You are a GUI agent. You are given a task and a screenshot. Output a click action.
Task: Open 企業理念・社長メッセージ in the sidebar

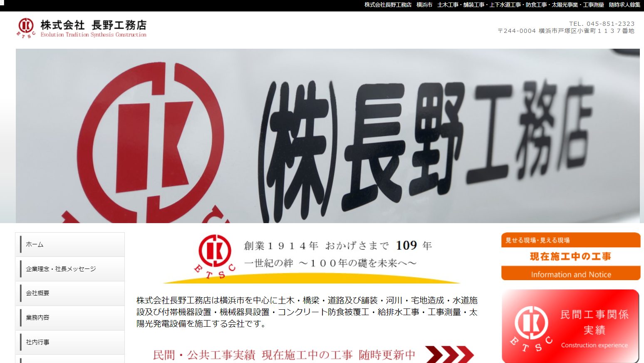(70, 269)
